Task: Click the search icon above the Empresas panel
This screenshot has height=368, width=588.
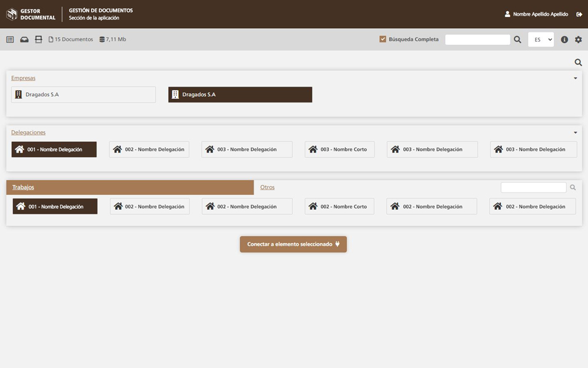Action: click(x=578, y=62)
